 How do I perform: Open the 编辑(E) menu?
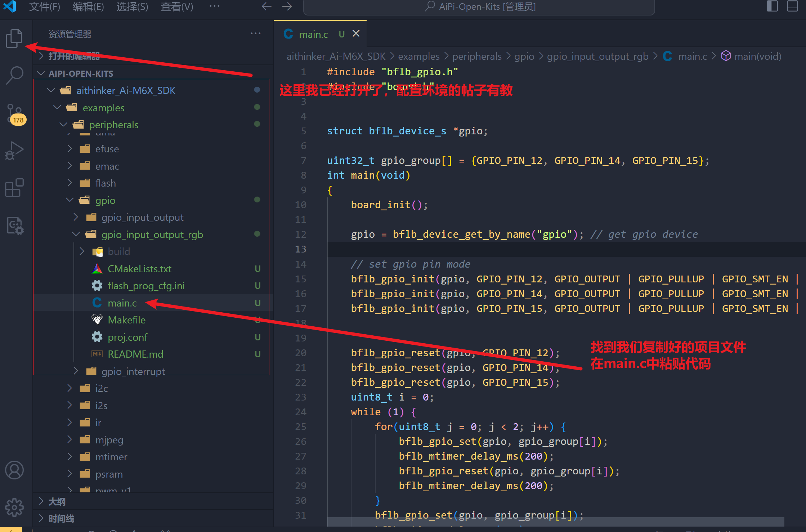(88, 6)
